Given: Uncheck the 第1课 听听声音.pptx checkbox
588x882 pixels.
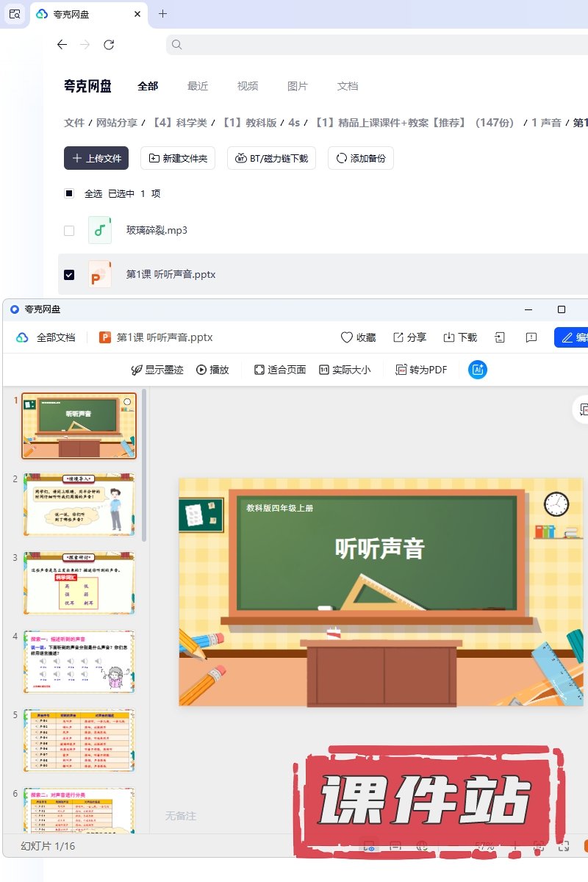Looking at the screenshot, I should coord(69,274).
